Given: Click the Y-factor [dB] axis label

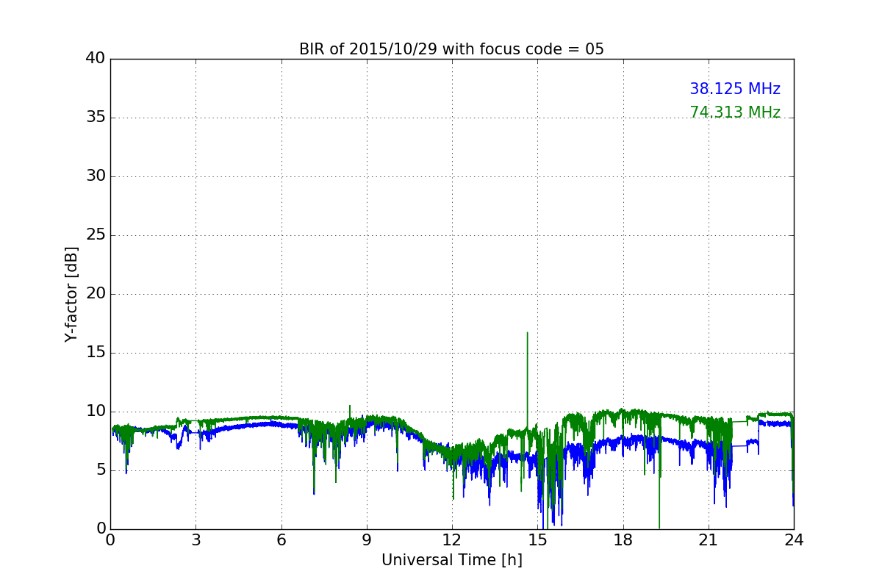Looking at the screenshot, I should click(71, 294).
